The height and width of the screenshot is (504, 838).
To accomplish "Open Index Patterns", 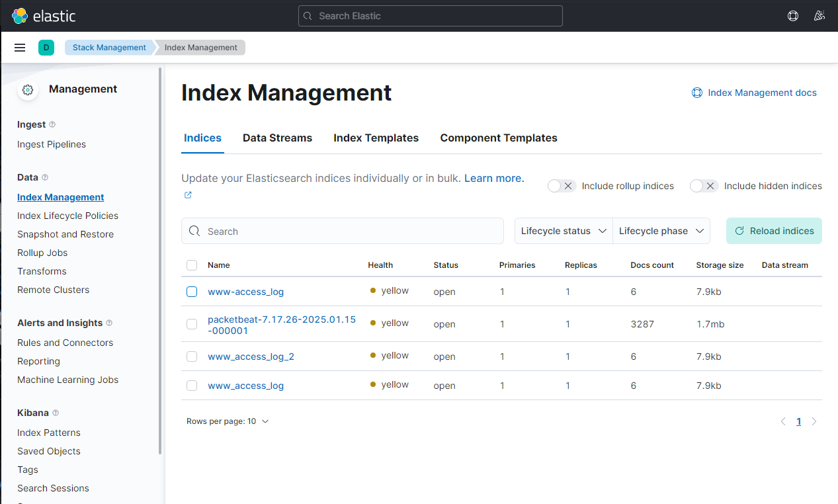I will coord(49,433).
